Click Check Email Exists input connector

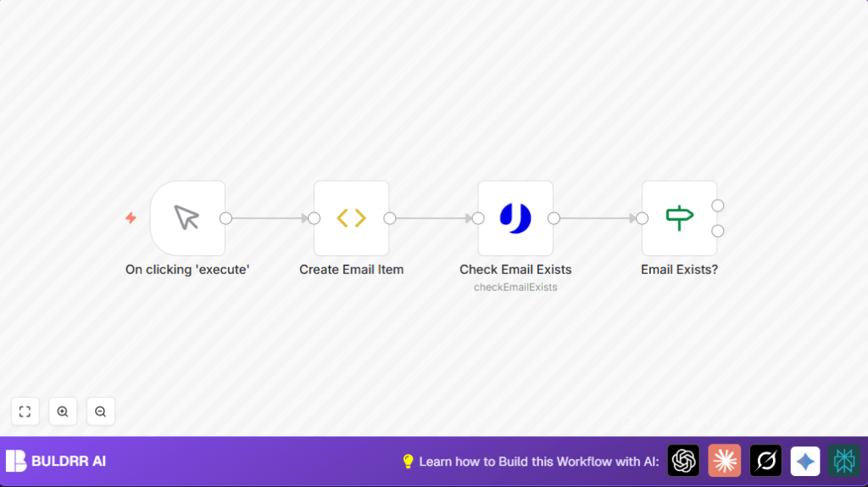[478, 218]
